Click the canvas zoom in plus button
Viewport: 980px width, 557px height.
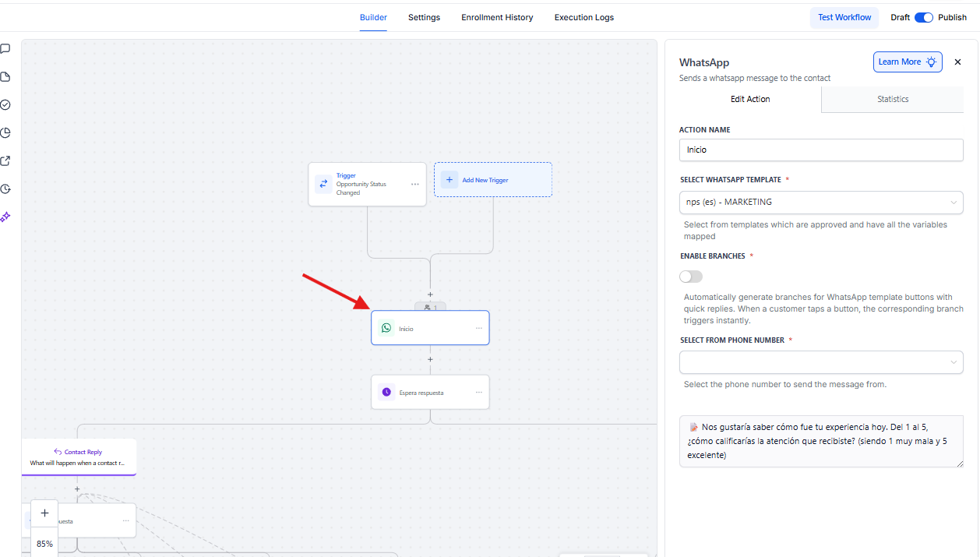pos(44,513)
